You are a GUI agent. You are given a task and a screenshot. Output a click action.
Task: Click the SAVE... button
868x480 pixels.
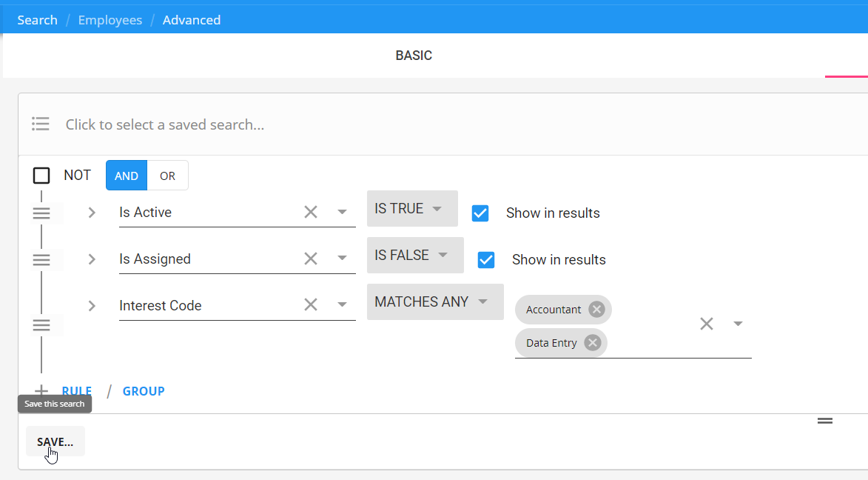coord(55,441)
